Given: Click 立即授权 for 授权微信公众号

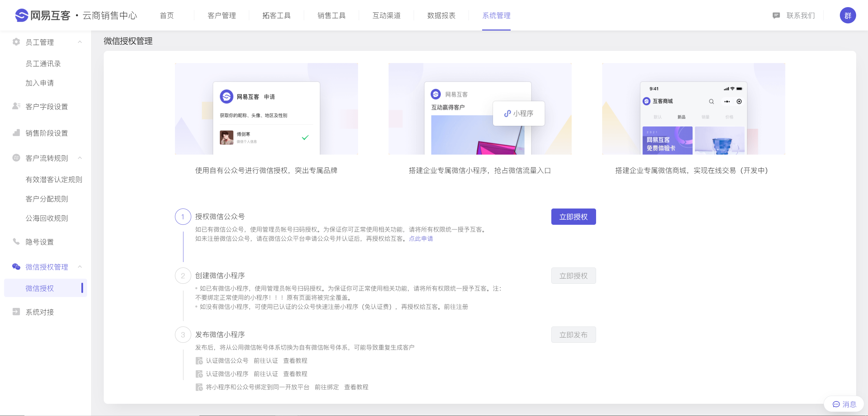Looking at the screenshot, I should tap(573, 217).
